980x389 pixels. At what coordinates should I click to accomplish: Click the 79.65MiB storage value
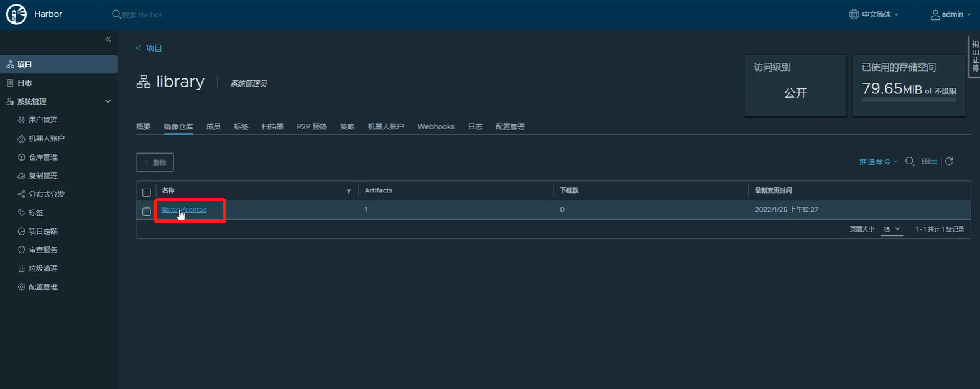pyautogui.click(x=892, y=89)
